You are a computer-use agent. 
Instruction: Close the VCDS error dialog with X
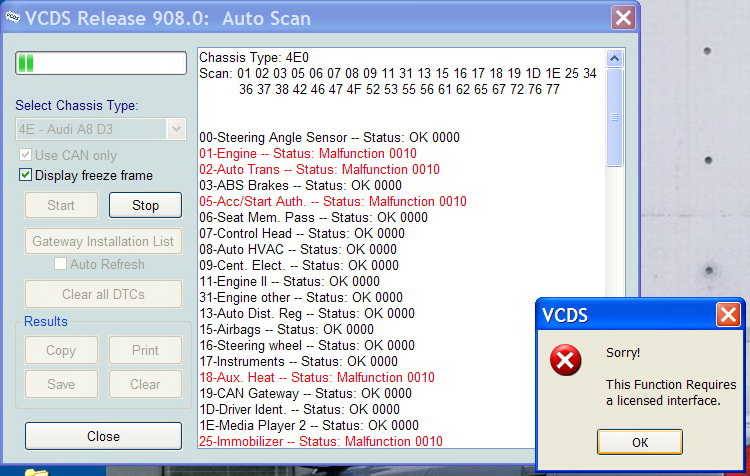(728, 315)
